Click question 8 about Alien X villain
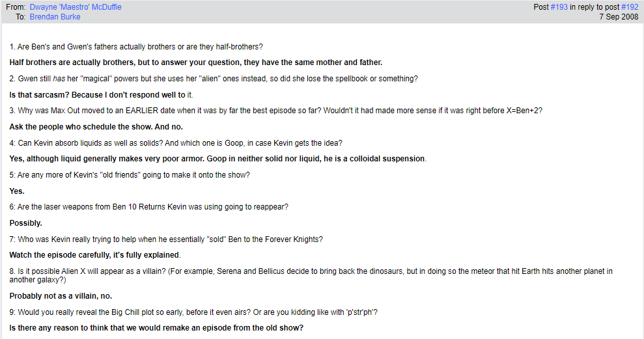The width and height of the screenshot is (644, 339). click(x=311, y=275)
